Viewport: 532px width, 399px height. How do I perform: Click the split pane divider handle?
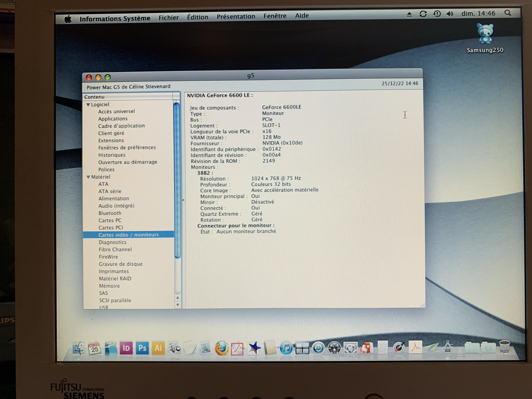coord(183,200)
